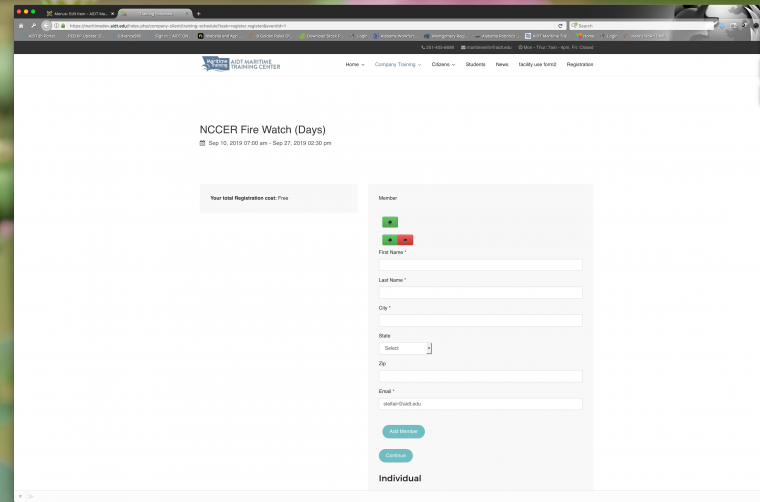
Task: Click the green add button beside the red button
Action: coord(390,240)
